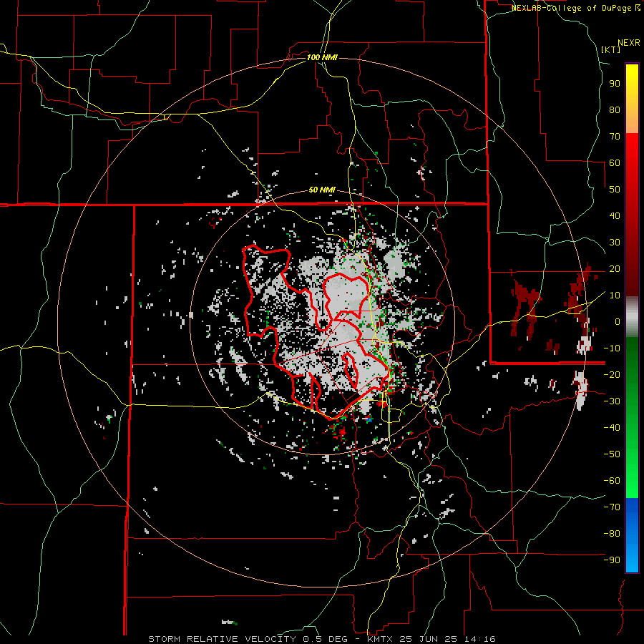This screenshot has height=644, width=644.
Task: Pick the light orange segment of the color bar
Action: [x=632, y=121]
